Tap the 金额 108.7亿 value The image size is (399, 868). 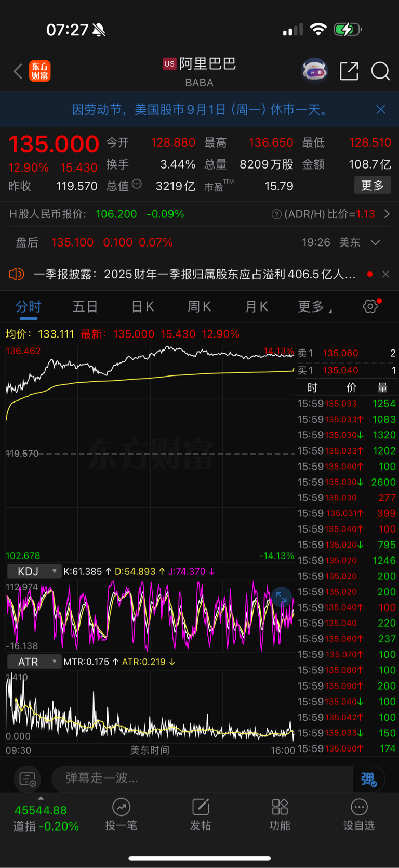[369, 164]
